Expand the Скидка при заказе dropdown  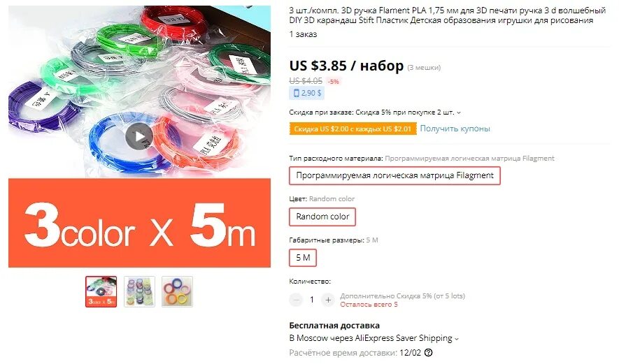pos(459,112)
